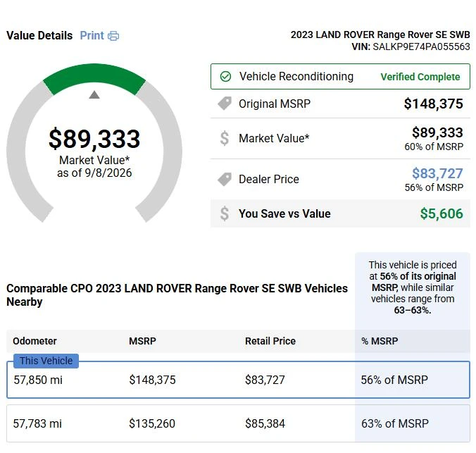Click the Retail Price column header
This screenshot has width=476, height=453.
point(270,341)
